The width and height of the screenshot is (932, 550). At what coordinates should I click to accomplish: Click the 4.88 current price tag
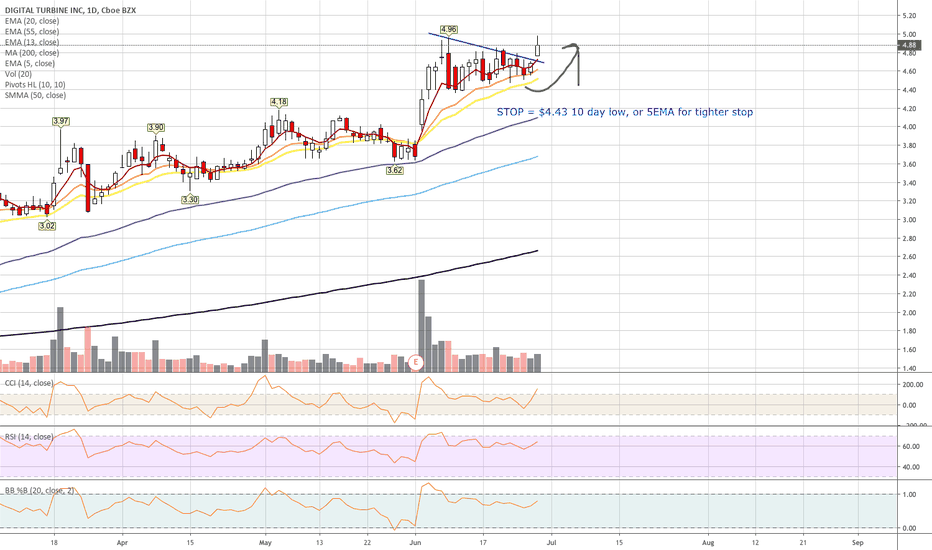tap(909, 45)
